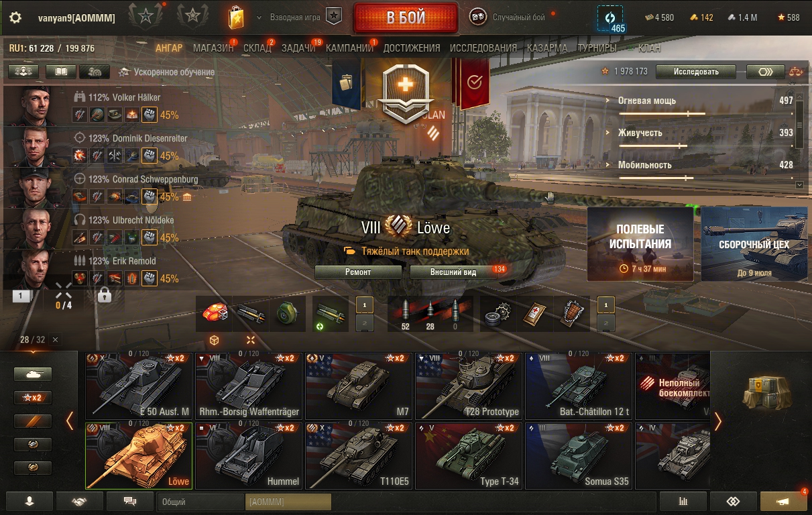Image resolution: width=812 pixels, height=515 pixels.
Task: Click the vehicle parameters panel scrollbar
Action: point(799,141)
